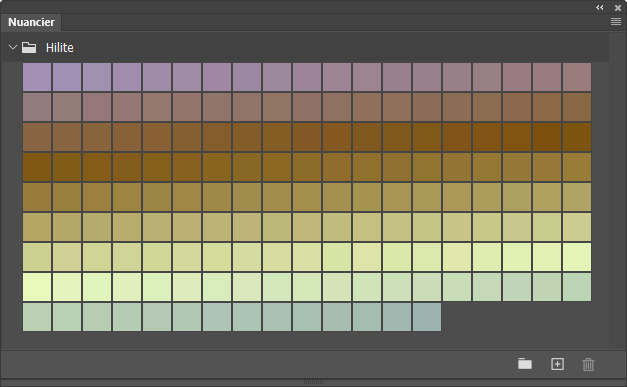
Task: Pick the pale yellow swatch starting eighth row
Action: (37, 287)
